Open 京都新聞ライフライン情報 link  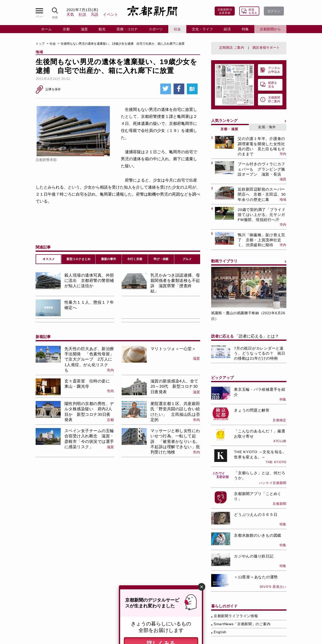tap(236, 616)
